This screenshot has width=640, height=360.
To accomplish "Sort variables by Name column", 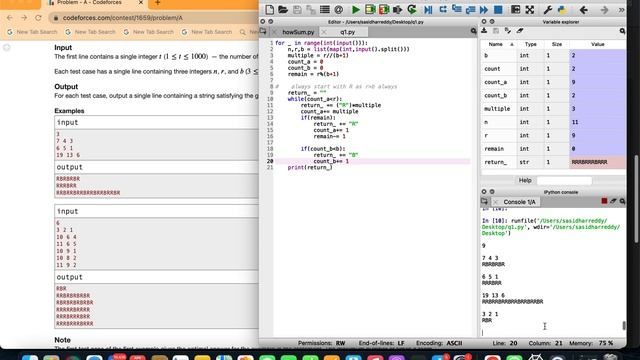I will coord(498,44).
